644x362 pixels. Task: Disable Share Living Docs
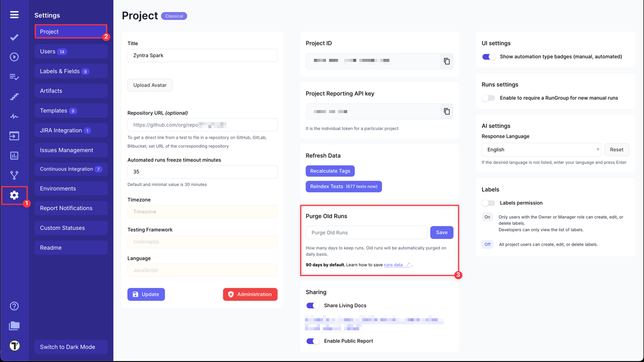[312, 305]
